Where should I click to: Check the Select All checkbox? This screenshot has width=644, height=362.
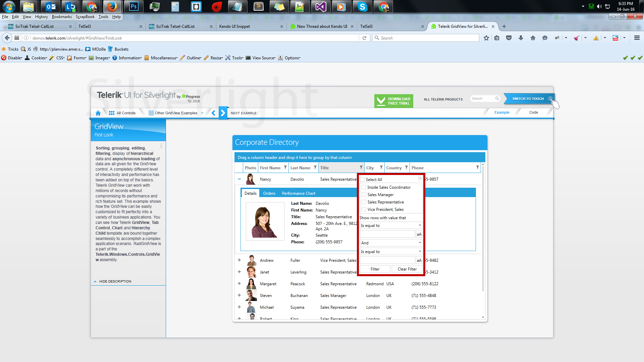(362, 180)
